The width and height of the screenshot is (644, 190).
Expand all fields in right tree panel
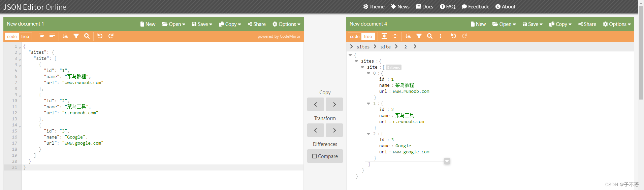(384, 36)
